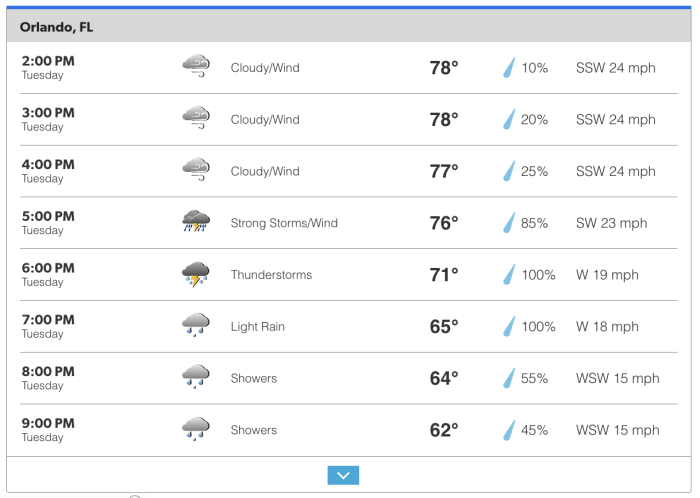Select the 9:00 PM time label
This screenshot has width=700, height=498.
point(48,423)
